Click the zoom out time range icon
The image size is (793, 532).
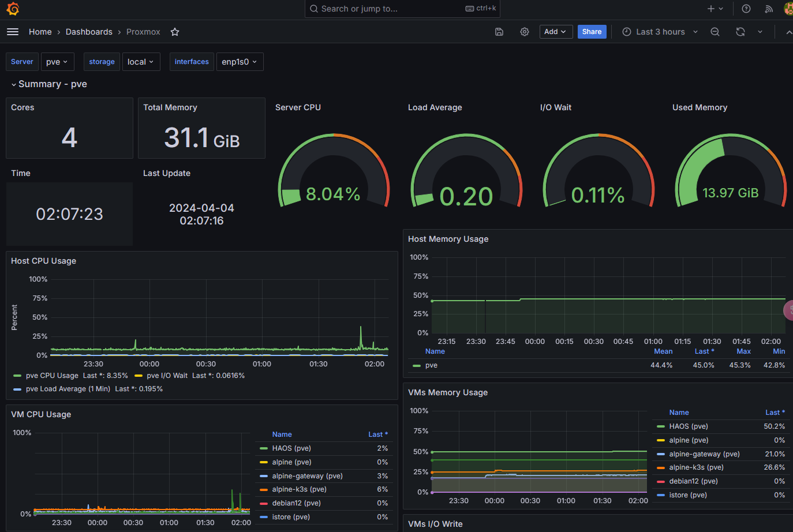pos(715,32)
